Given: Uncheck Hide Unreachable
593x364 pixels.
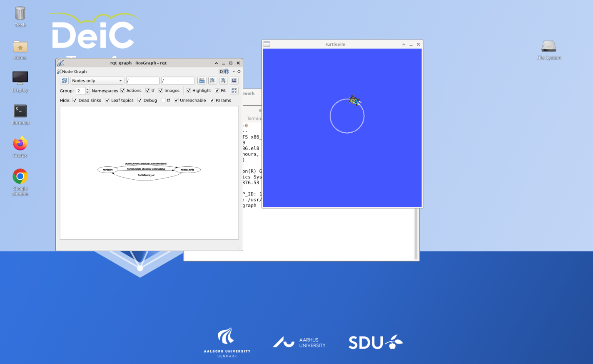Looking at the screenshot, I should (x=176, y=100).
